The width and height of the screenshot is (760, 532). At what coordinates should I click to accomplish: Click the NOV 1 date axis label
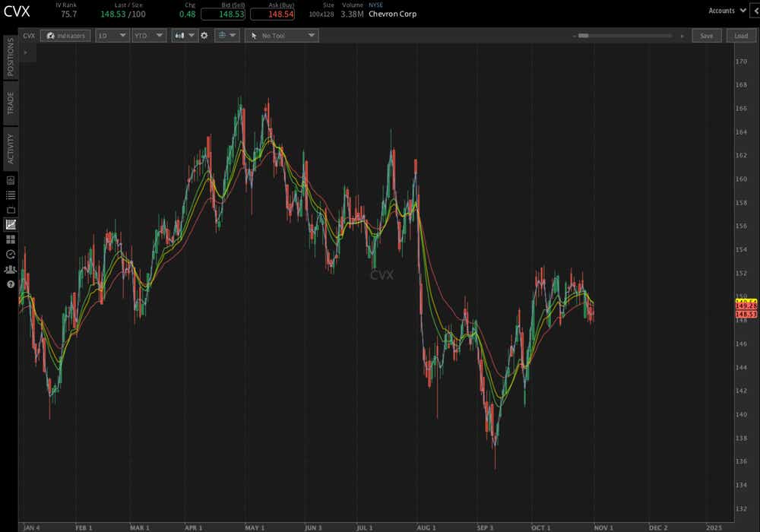coord(603,527)
